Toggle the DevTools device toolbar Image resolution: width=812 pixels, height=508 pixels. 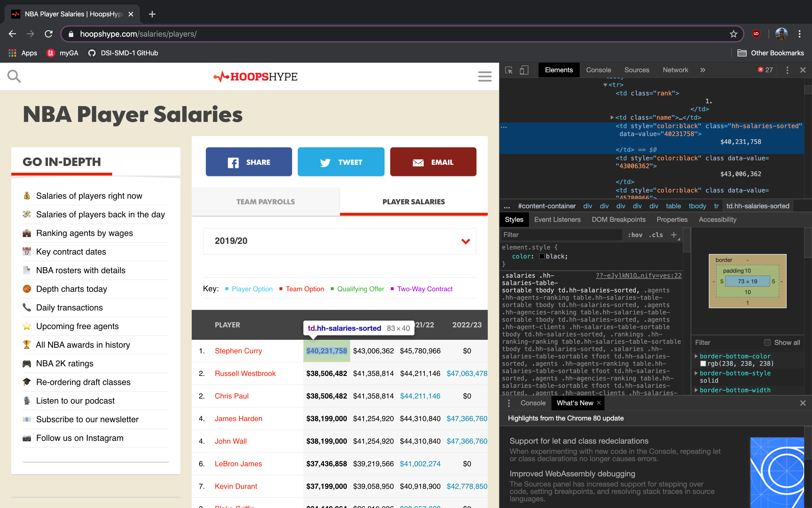point(524,70)
